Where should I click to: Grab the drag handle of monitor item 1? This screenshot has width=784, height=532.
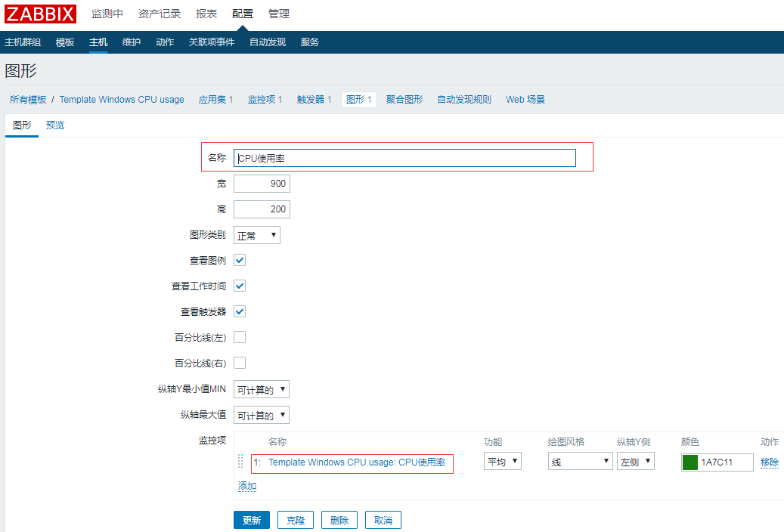coord(240,461)
